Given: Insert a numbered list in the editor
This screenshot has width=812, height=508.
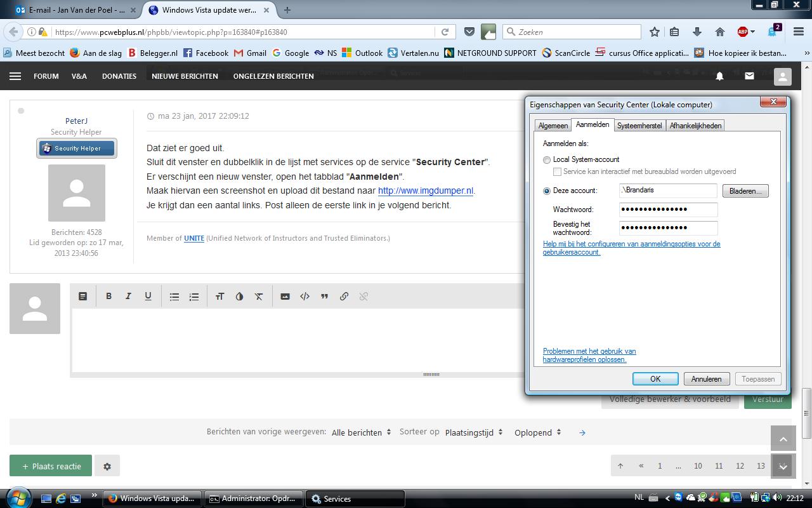Looking at the screenshot, I should coord(194,297).
